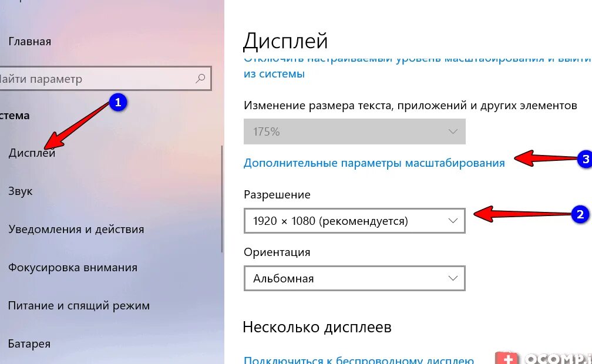Open Питание и спящий режим
The image size is (592, 364).
pos(79,305)
